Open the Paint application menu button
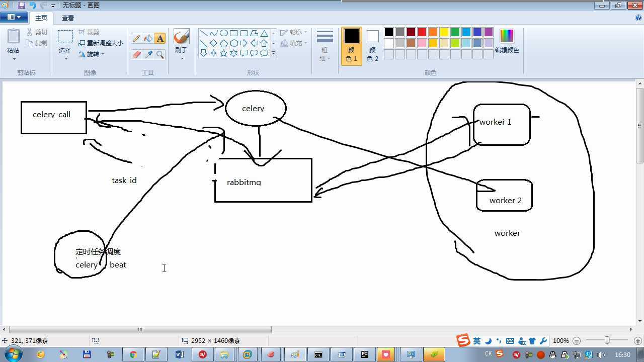 (14, 17)
